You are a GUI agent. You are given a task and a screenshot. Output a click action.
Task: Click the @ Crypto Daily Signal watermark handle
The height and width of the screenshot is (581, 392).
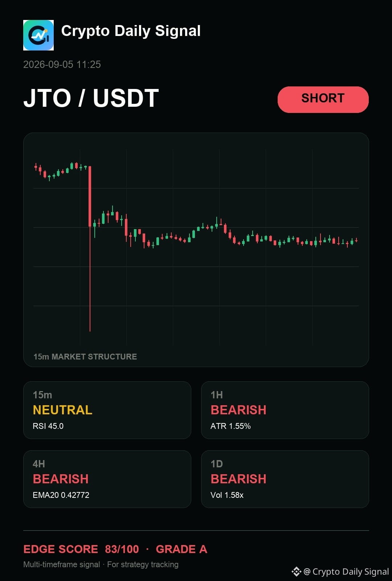[x=346, y=572]
